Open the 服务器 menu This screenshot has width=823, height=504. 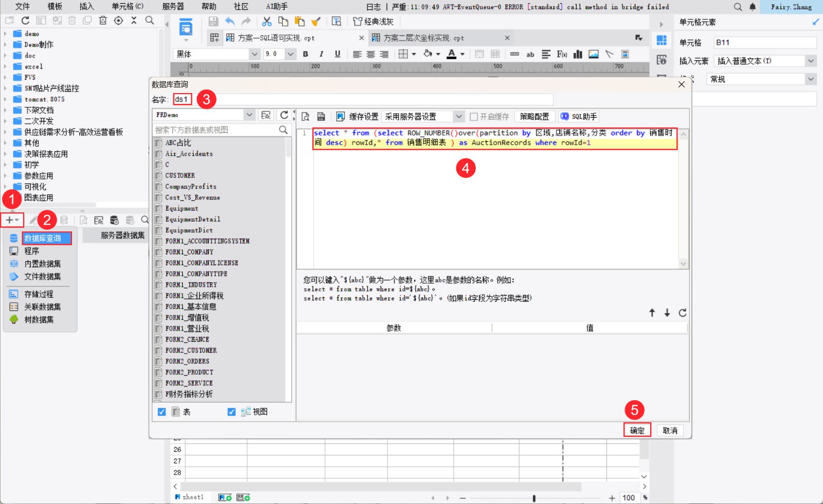point(173,6)
